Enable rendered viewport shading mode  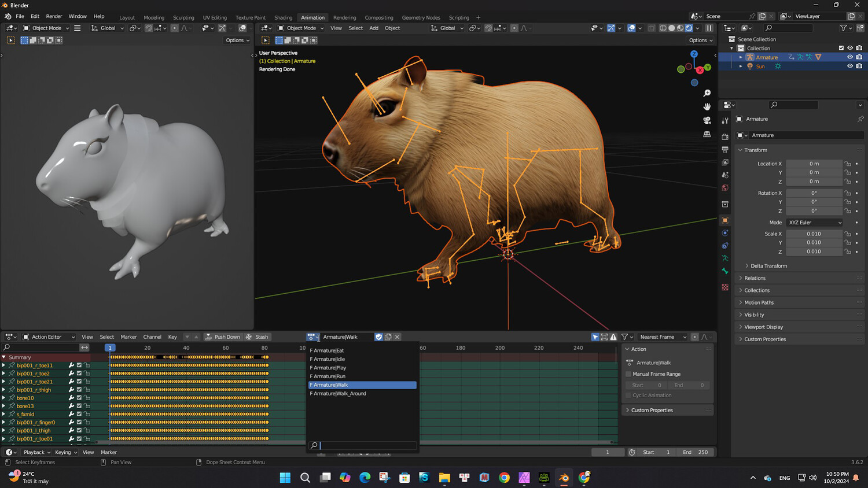click(689, 28)
